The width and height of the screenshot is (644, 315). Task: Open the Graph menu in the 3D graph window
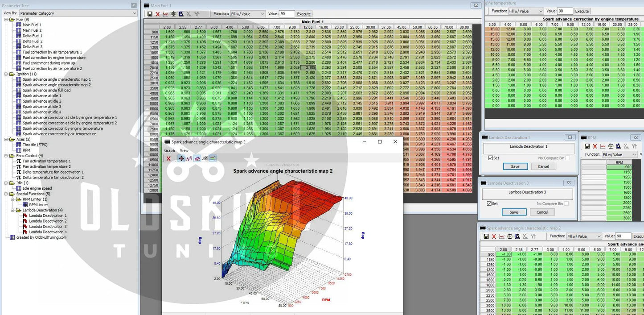170,150
